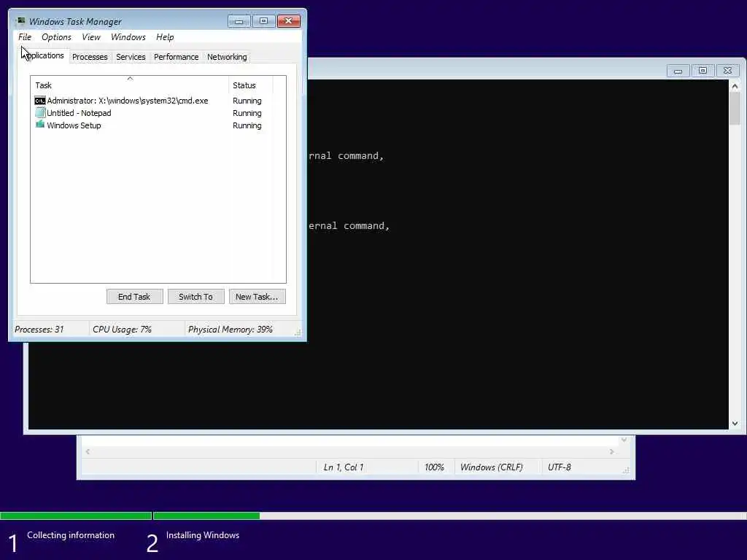Open the Options menu
747x560 pixels.
pyautogui.click(x=56, y=37)
